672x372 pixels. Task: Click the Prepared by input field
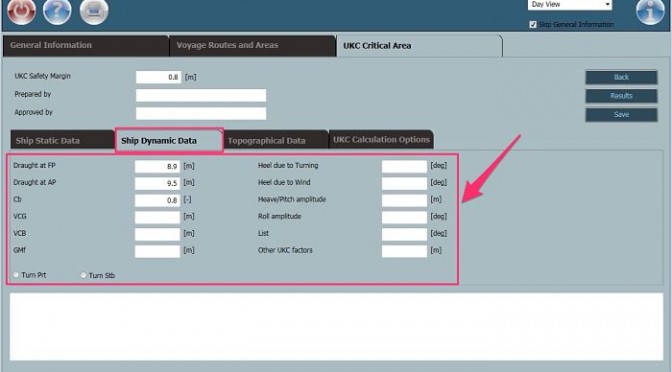coord(201,95)
